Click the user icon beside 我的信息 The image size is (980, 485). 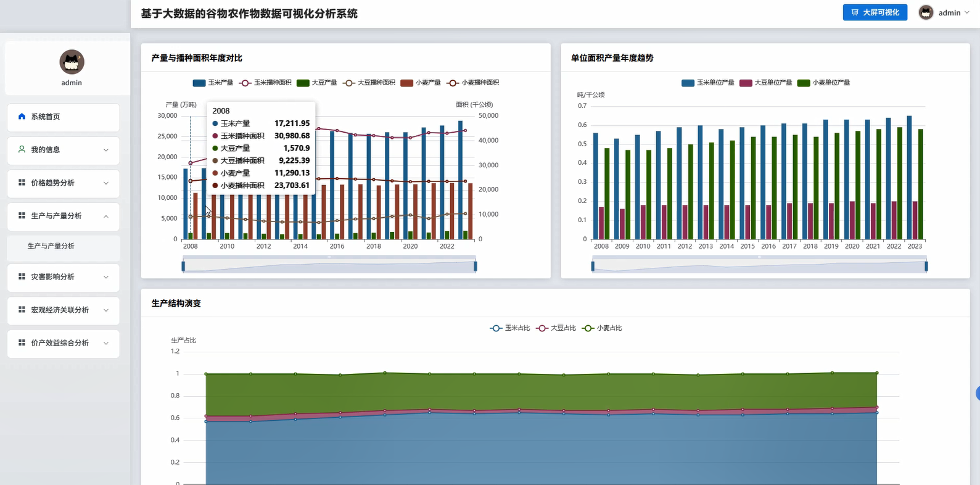pyautogui.click(x=22, y=149)
